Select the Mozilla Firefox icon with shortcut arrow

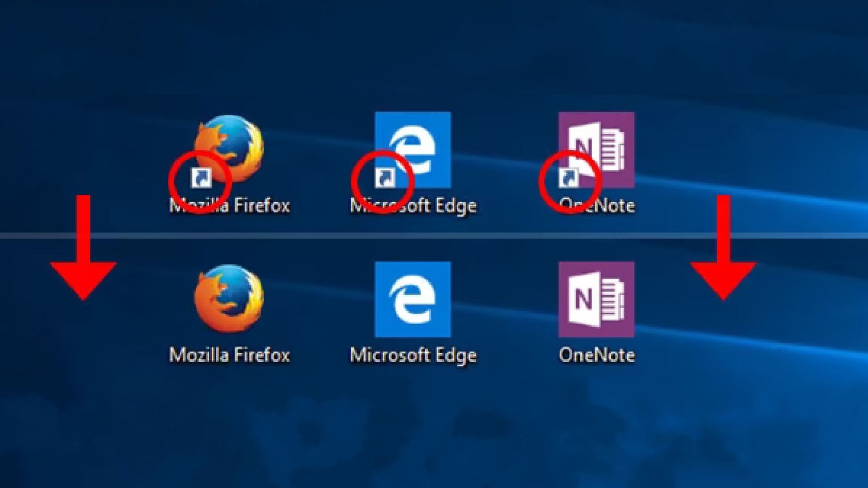coord(228,150)
